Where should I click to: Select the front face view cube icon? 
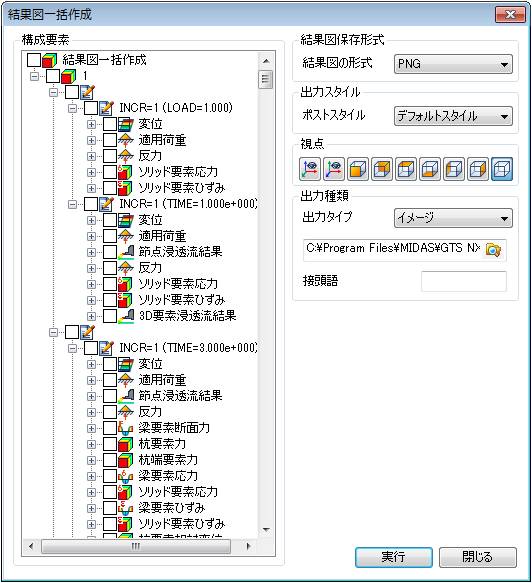[358, 169]
